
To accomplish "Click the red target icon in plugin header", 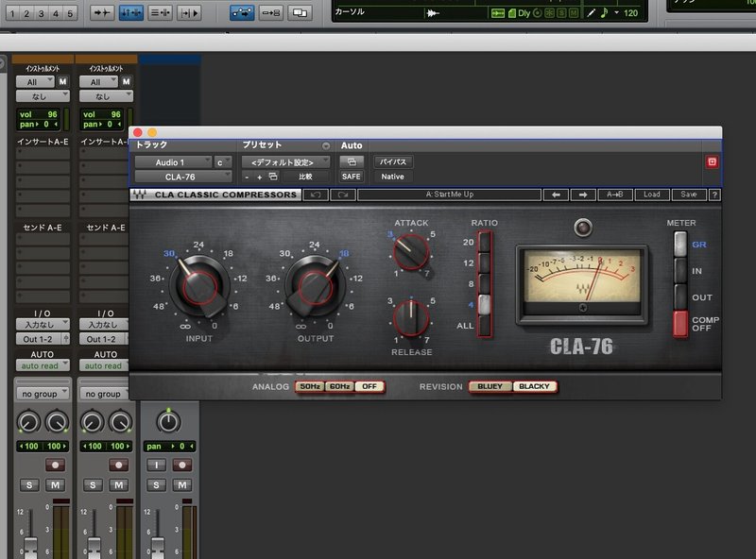I will [713, 161].
